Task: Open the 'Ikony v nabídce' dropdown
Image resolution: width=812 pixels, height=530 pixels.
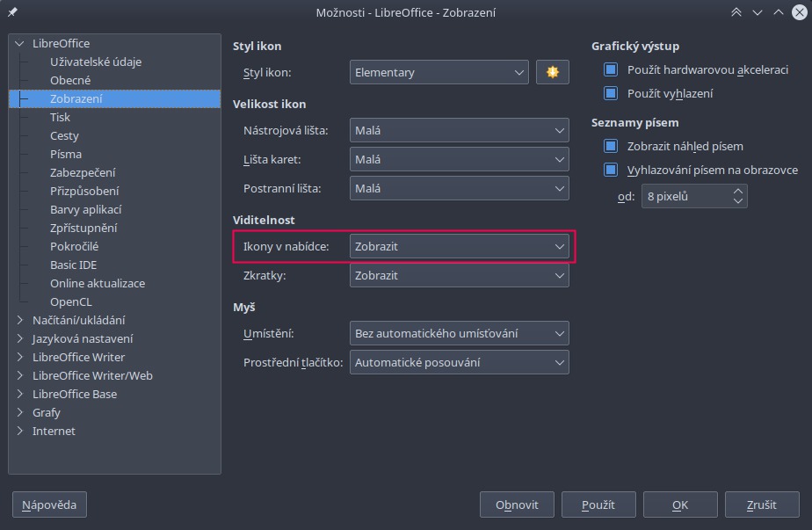Action: point(459,246)
